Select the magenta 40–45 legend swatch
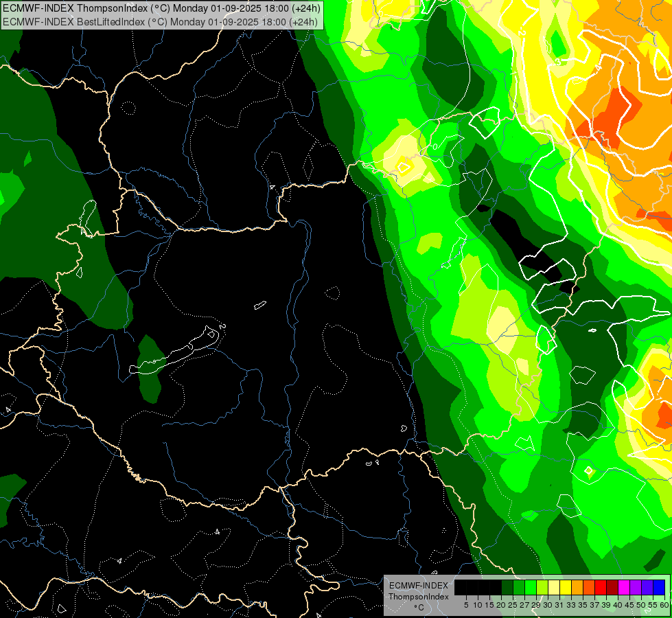The width and height of the screenshot is (672, 618). 624,587
